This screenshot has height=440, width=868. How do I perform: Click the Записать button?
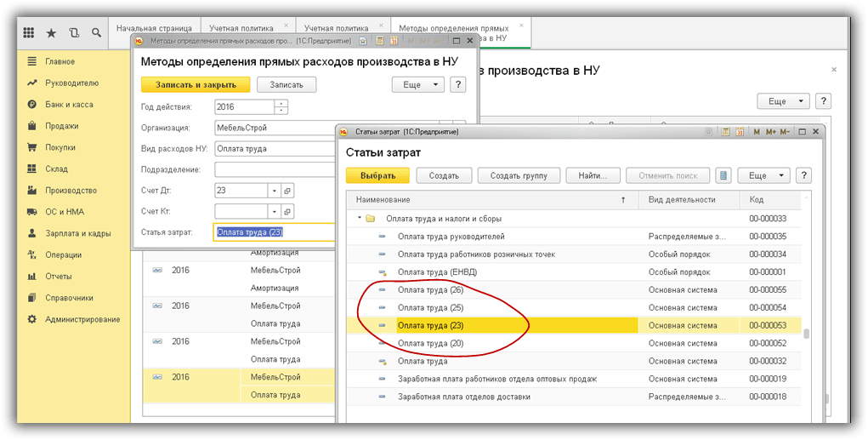(x=286, y=85)
